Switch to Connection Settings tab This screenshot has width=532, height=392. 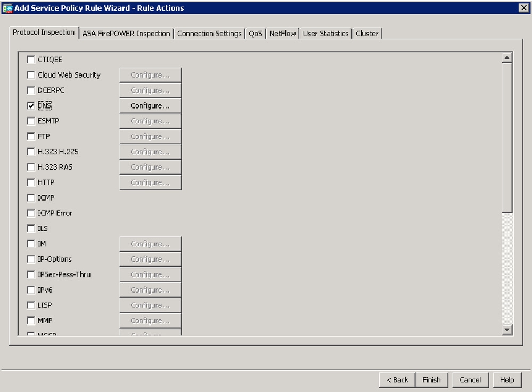(209, 34)
